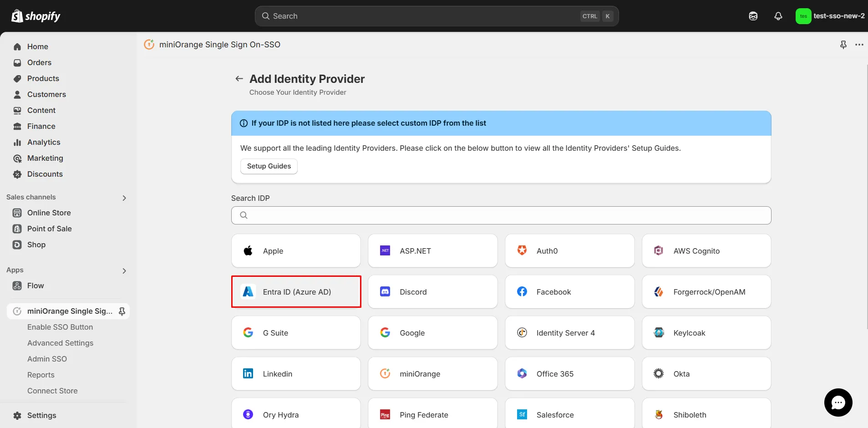Choose Forgerrock/OpenAM provider
The height and width of the screenshot is (428, 868).
click(x=706, y=292)
